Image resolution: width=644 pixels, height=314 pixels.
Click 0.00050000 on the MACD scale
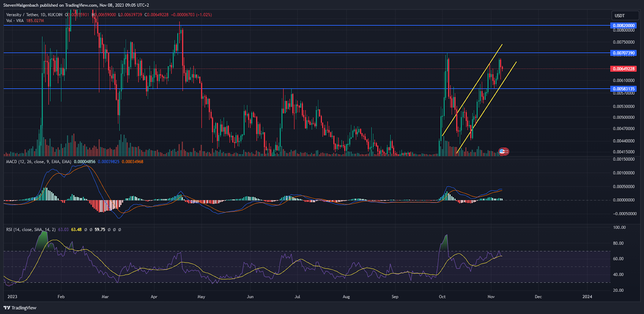coord(623,187)
